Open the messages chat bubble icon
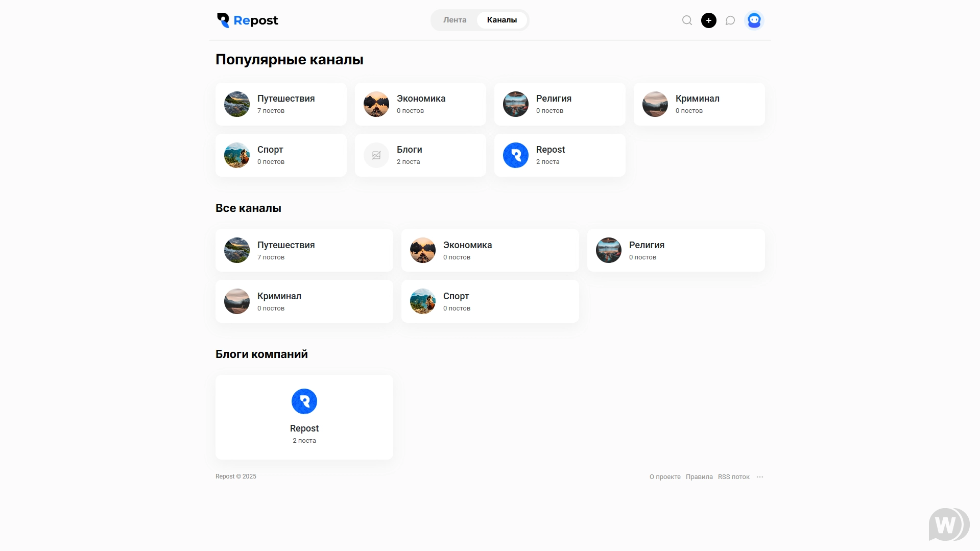 tap(730, 20)
